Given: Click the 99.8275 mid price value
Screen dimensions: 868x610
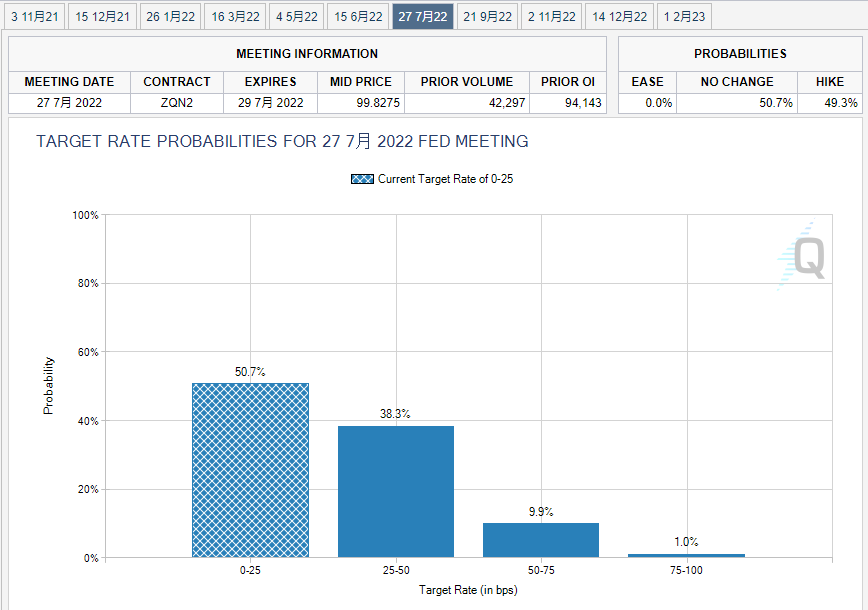Looking at the screenshot, I should click(361, 103).
